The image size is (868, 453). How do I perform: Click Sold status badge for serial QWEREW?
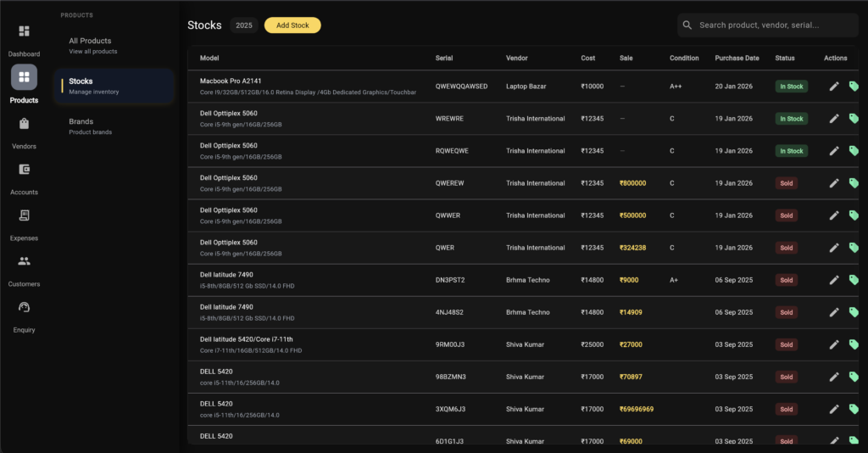[x=786, y=183]
